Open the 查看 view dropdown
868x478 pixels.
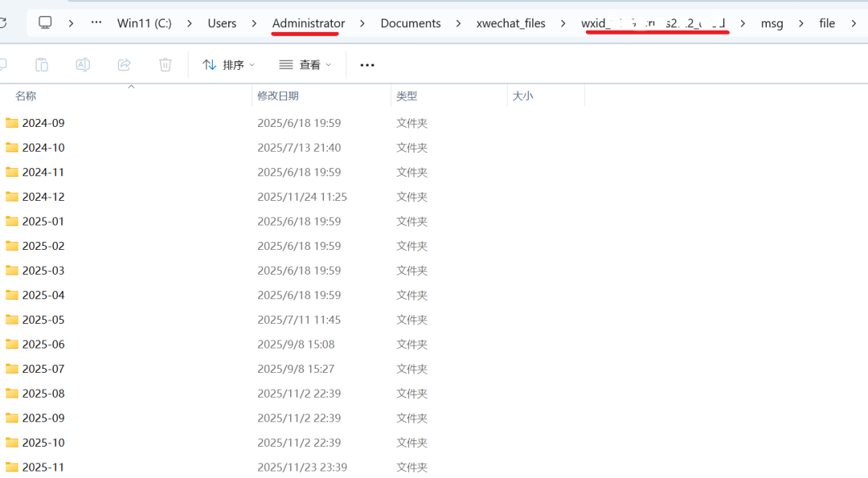[x=305, y=65]
